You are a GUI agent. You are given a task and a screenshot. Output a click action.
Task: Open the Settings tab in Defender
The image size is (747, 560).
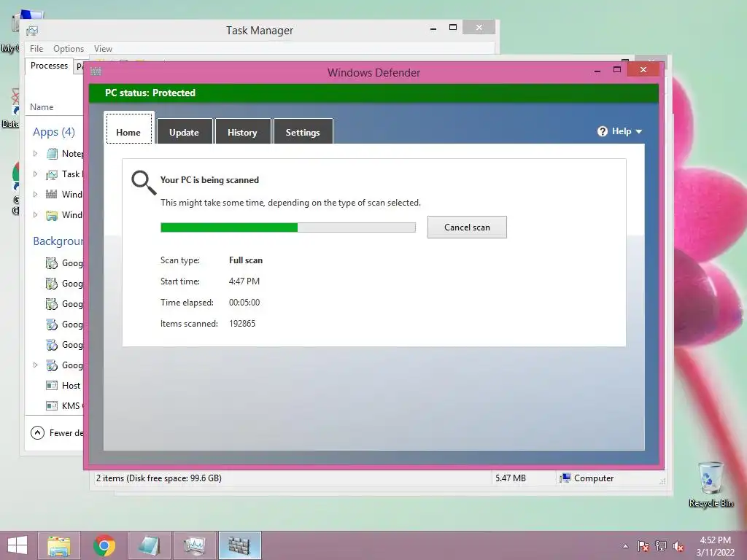pyautogui.click(x=303, y=131)
